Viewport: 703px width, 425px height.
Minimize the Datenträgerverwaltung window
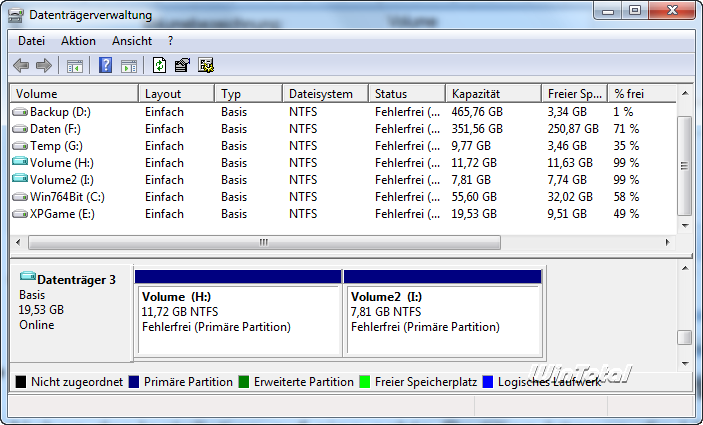point(608,11)
